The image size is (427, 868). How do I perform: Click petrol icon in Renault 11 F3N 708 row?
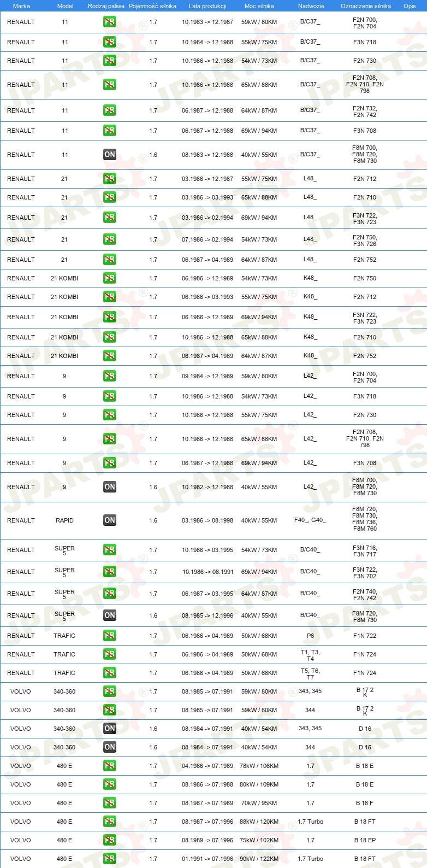pos(110,131)
